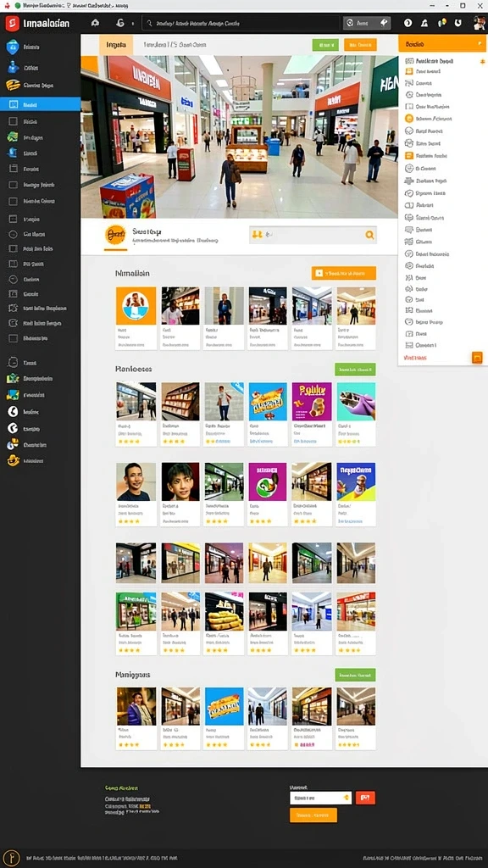This screenshot has height=868, width=488.
Task: Click the orange button beside the first section heading
Action: (x=344, y=273)
